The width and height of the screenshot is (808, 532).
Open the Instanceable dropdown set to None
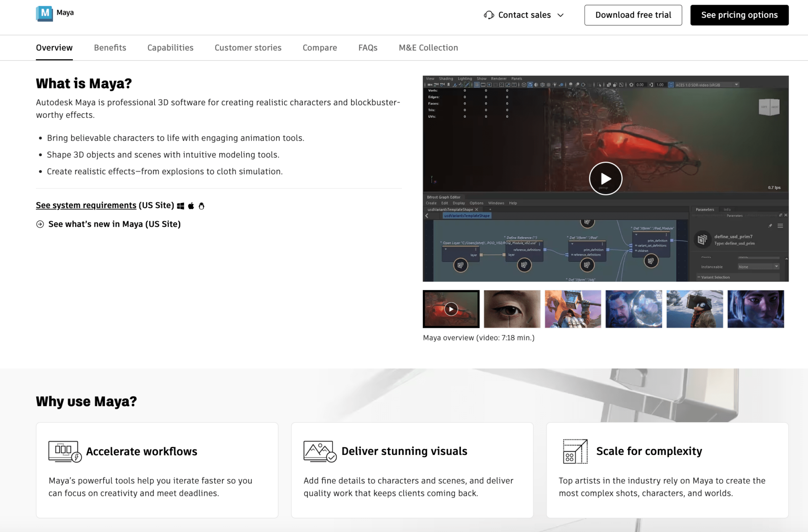coord(776,267)
